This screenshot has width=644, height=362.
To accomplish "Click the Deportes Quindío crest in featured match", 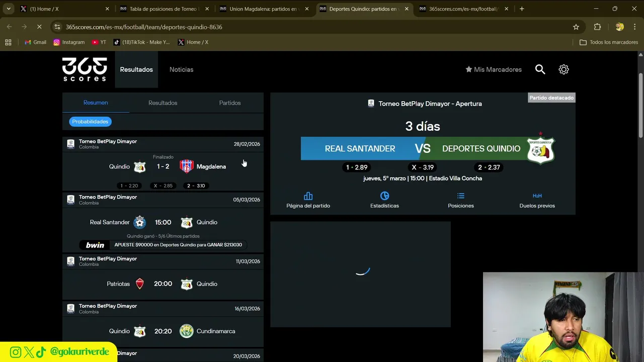I will [541, 149].
